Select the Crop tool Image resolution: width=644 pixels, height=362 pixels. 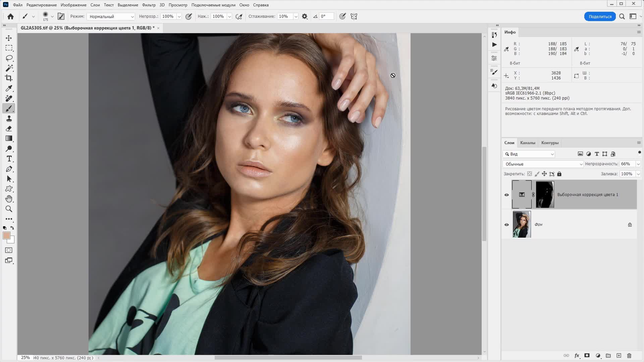(x=9, y=78)
